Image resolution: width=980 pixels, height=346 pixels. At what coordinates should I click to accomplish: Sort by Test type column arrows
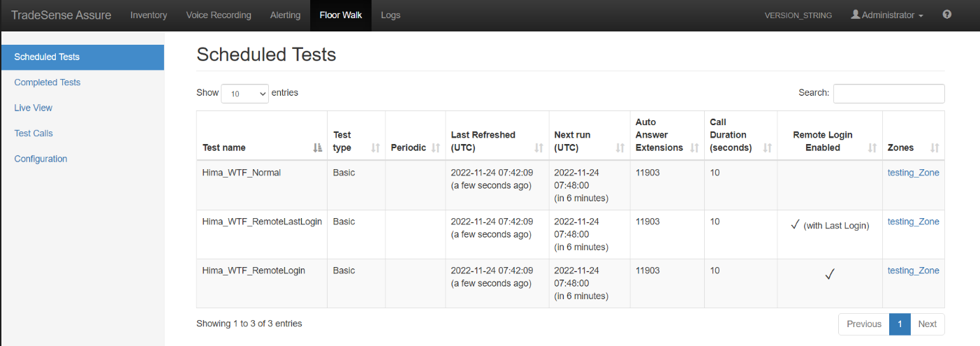(375, 147)
